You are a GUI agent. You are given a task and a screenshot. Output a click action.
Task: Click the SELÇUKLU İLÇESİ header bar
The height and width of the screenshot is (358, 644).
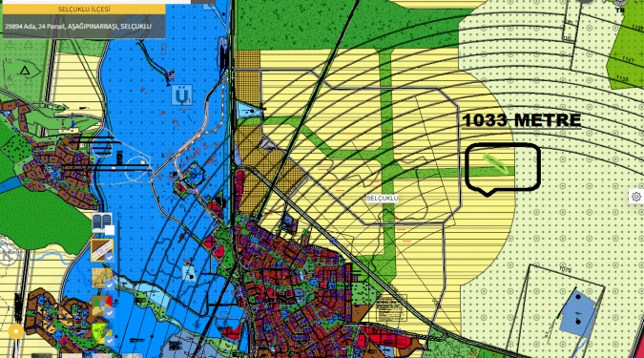coord(84,9)
